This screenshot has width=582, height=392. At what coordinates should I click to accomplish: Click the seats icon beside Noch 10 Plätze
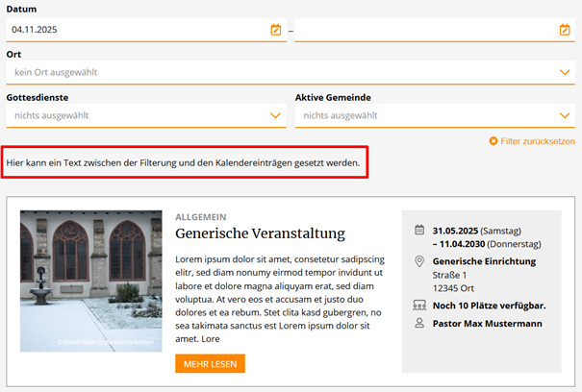point(419,306)
